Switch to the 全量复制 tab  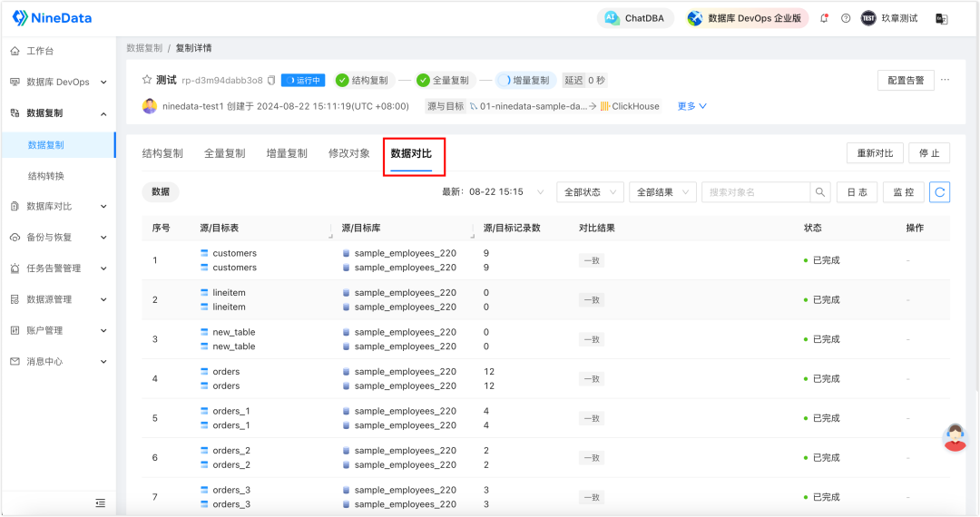[x=224, y=153]
